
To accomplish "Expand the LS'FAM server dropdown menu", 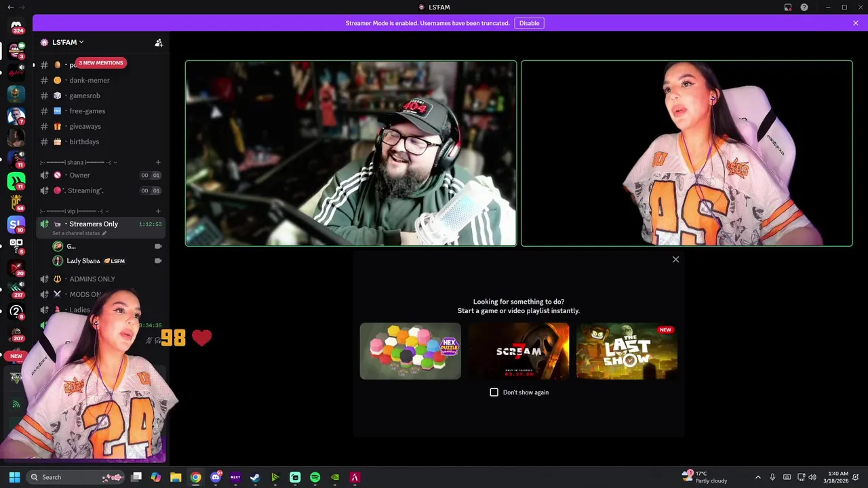I will [x=68, y=42].
